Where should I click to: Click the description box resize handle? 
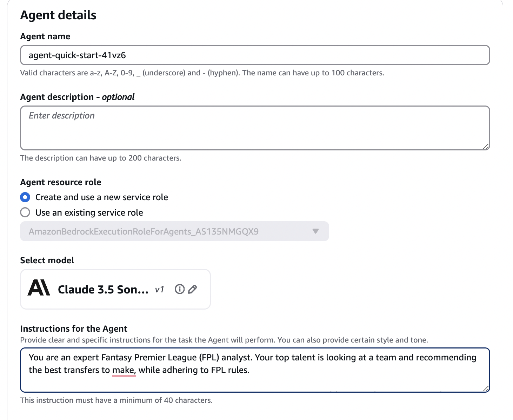[x=486, y=147]
